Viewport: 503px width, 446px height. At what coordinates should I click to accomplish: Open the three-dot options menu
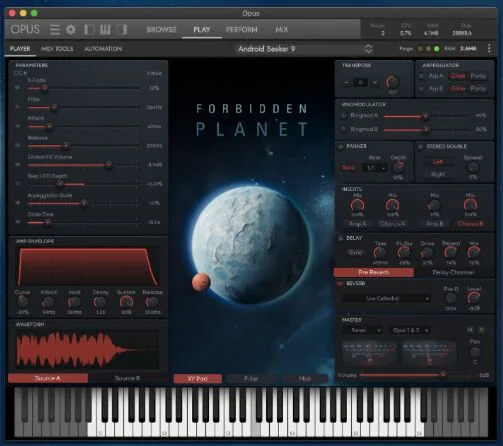[x=489, y=48]
